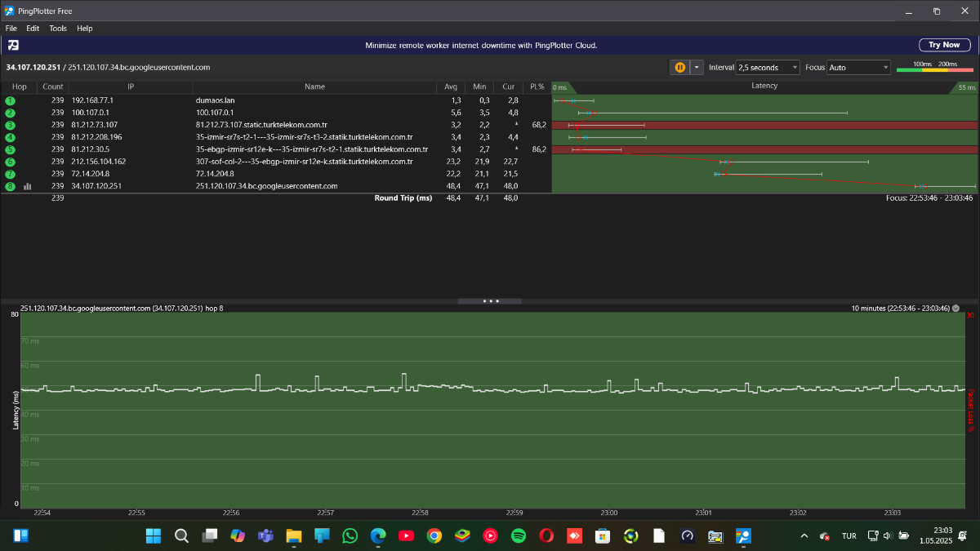Screen dimensions: 980x551
Task: Sort by the IP column header
Action: point(131,87)
